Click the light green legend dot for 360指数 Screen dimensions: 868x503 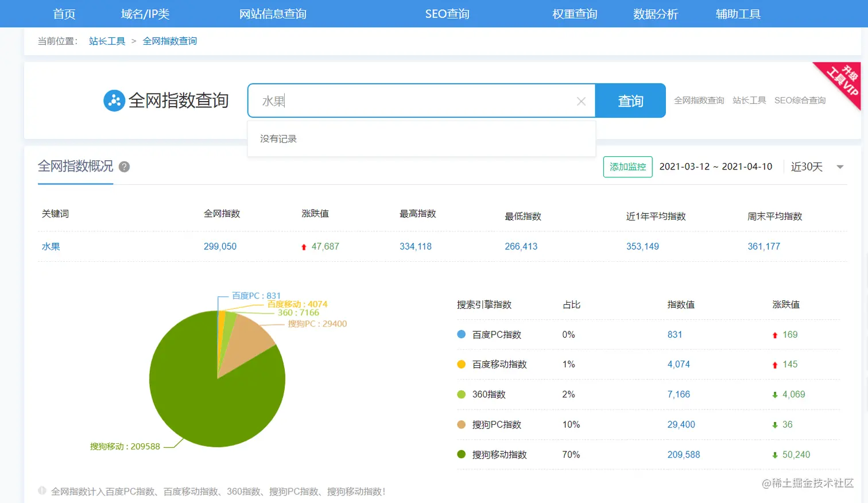tap(461, 394)
